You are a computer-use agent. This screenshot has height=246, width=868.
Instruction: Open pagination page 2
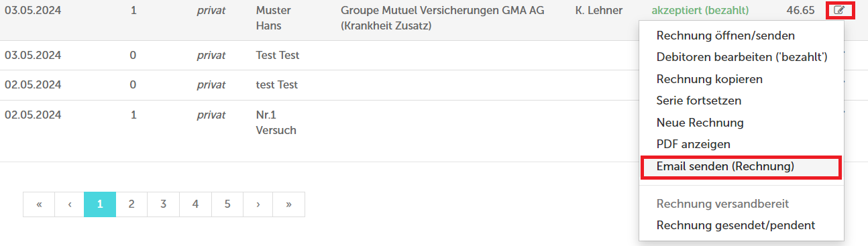pyautogui.click(x=131, y=204)
